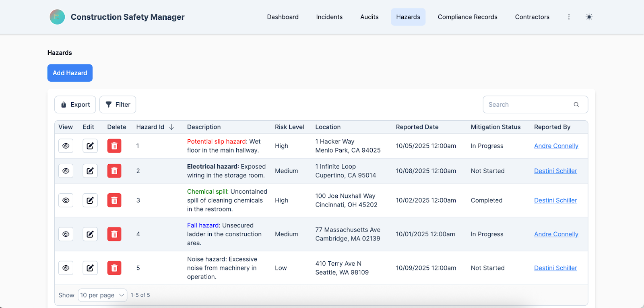Delete hazard 3 with the red trash icon
Image resolution: width=644 pixels, height=308 pixels.
coord(114,200)
